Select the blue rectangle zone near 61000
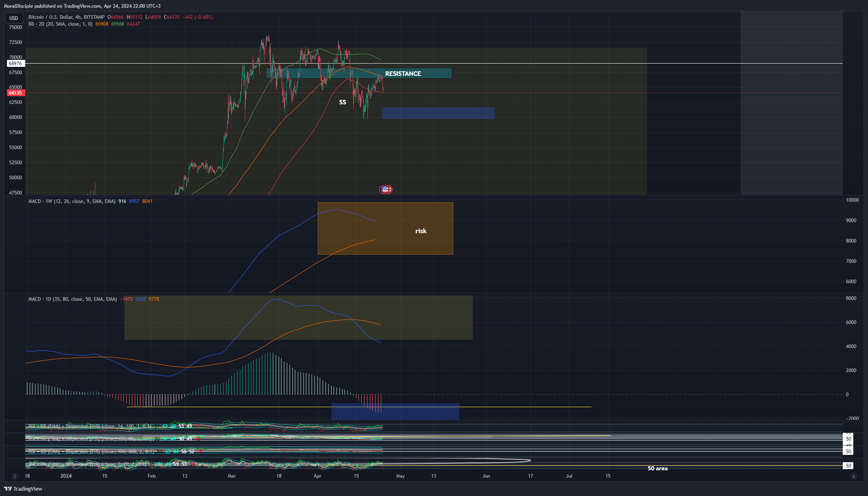This screenshot has width=868, height=496. click(438, 113)
